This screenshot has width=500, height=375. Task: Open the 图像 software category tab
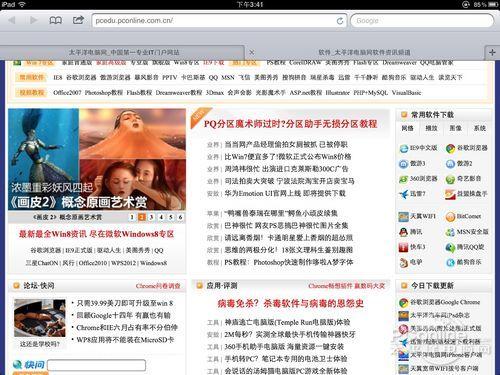coord(455,128)
